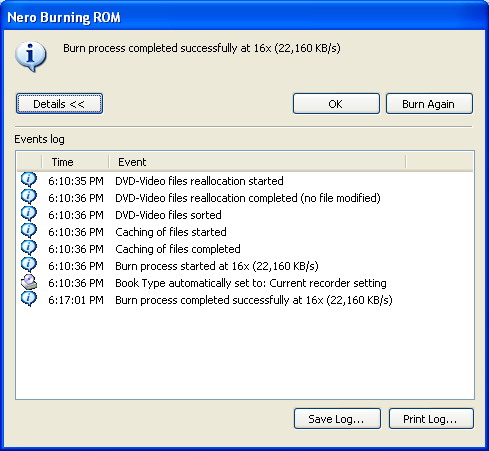Select 'DVD-Video files reallocation started' event

[199, 181]
